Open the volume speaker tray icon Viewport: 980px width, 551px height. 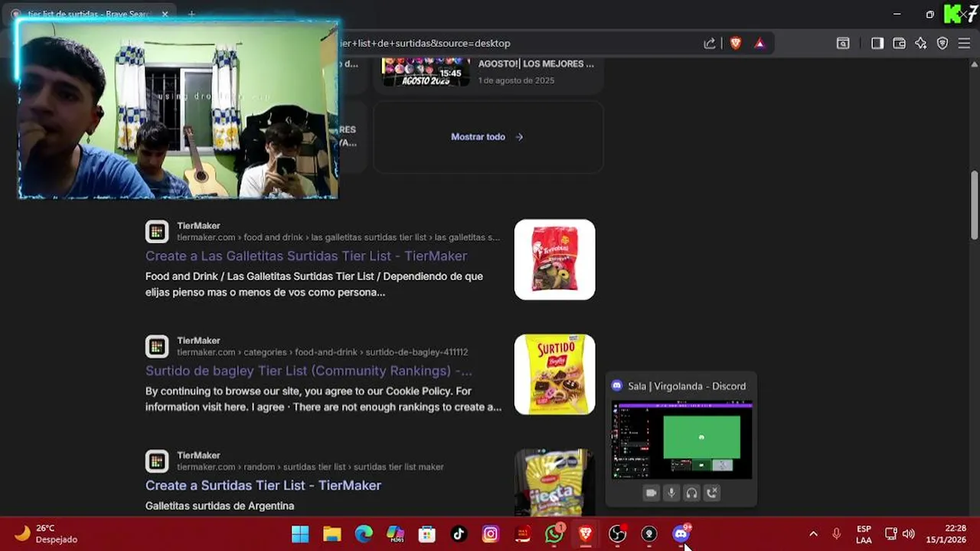pyautogui.click(x=909, y=534)
